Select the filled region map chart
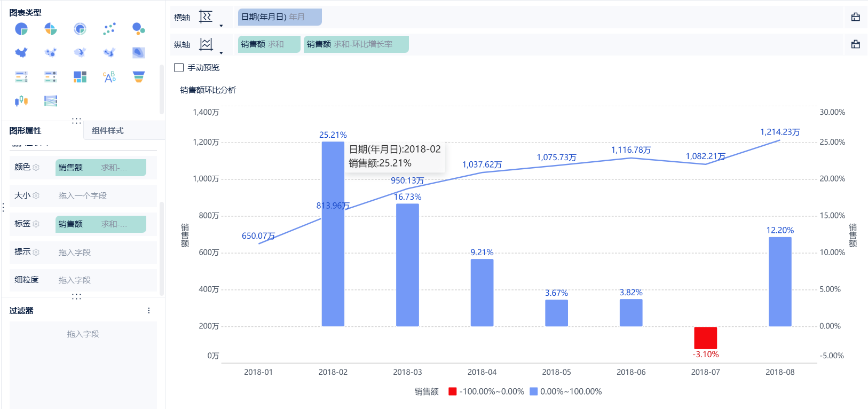This screenshot has height=409, width=868. pyautogui.click(x=21, y=52)
